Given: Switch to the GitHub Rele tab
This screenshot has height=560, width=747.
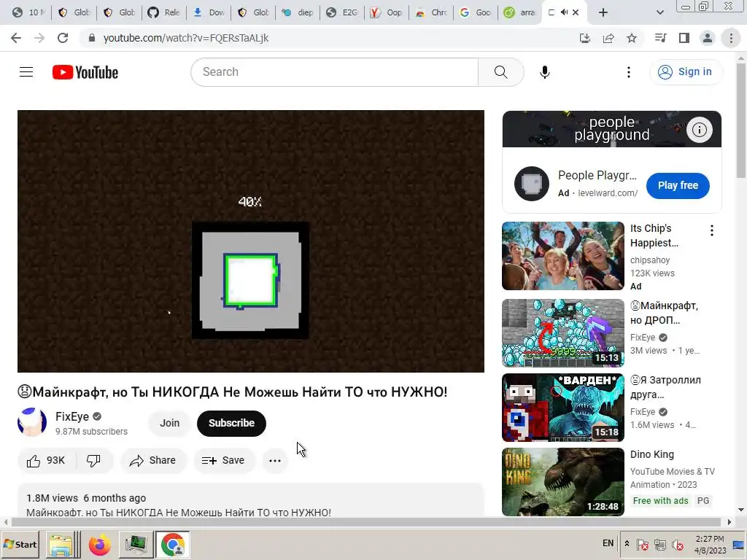Looking at the screenshot, I should click(x=163, y=12).
